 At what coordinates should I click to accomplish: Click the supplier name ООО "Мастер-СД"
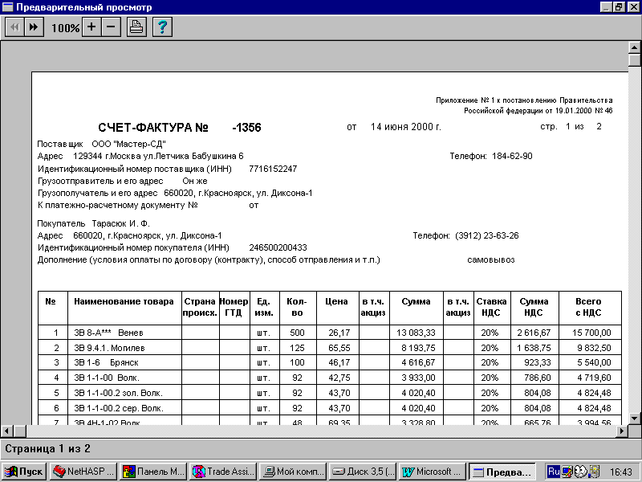[x=129, y=144]
